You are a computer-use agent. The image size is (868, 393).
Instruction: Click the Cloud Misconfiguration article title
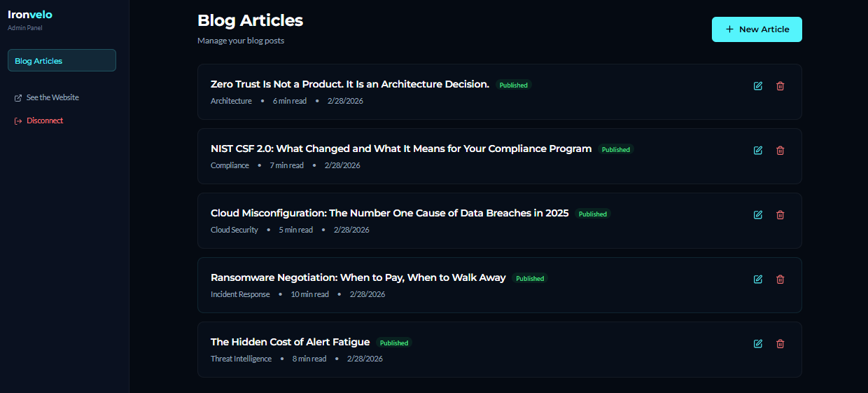click(390, 213)
